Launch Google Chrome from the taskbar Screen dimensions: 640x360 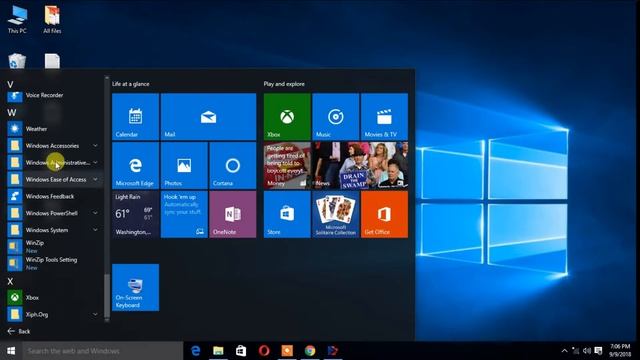310,351
